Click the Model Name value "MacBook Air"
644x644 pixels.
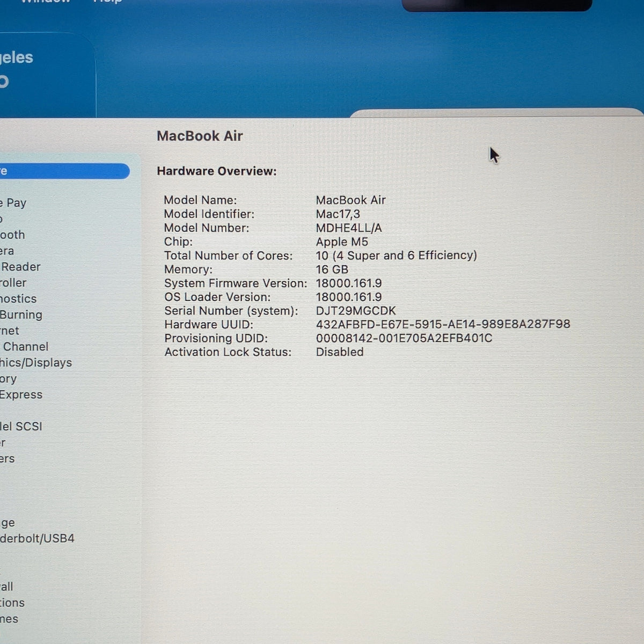pyautogui.click(x=351, y=200)
